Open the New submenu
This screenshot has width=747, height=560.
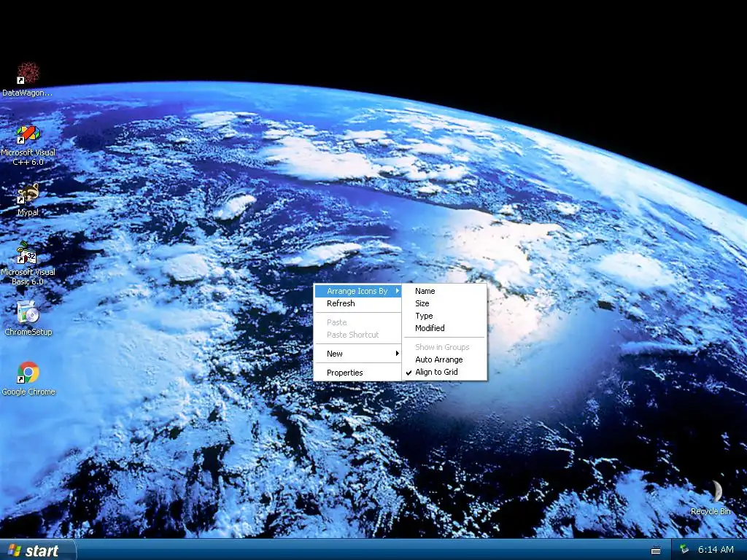357,354
